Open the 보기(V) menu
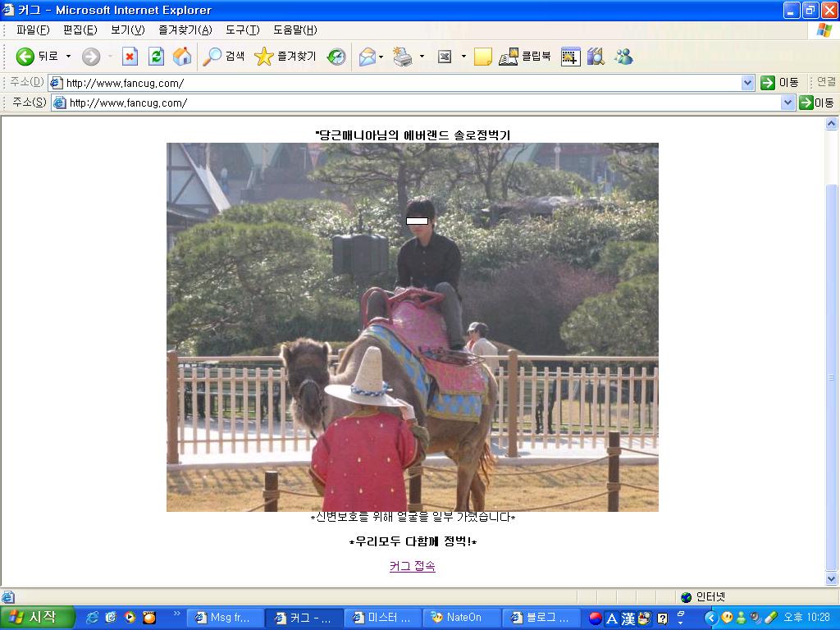The image size is (840, 630). click(127, 30)
